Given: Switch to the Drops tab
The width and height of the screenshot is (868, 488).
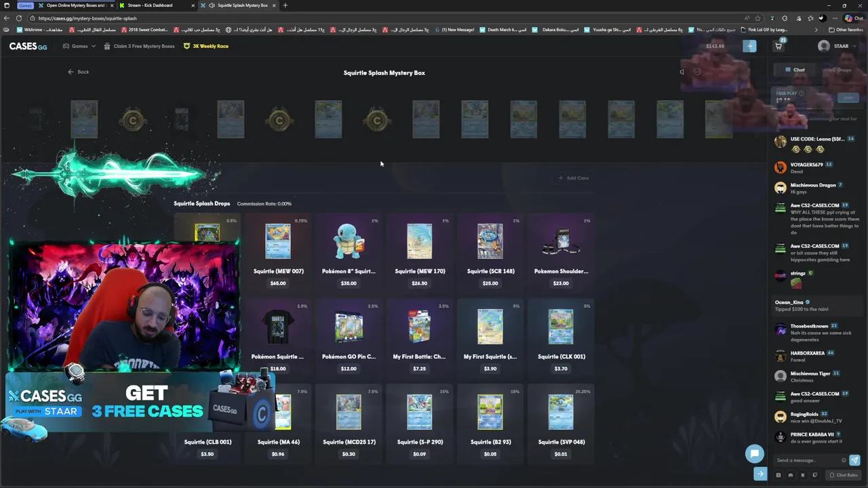Looking at the screenshot, I should [x=841, y=70].
